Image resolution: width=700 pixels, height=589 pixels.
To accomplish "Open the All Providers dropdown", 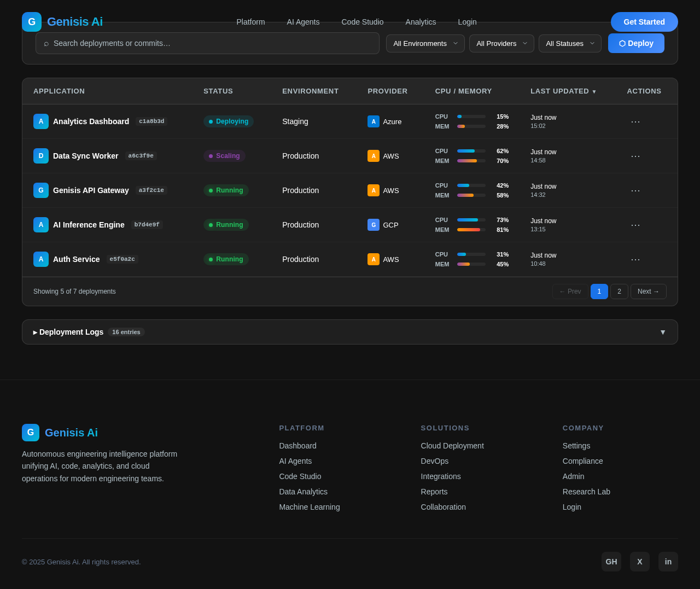I will coord(501,43).
